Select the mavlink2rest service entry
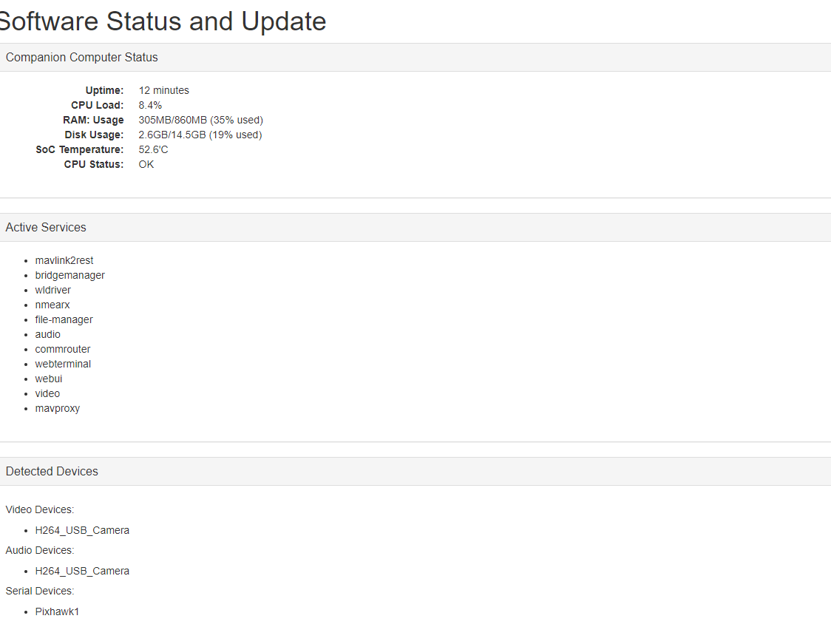 click(64, 260)
